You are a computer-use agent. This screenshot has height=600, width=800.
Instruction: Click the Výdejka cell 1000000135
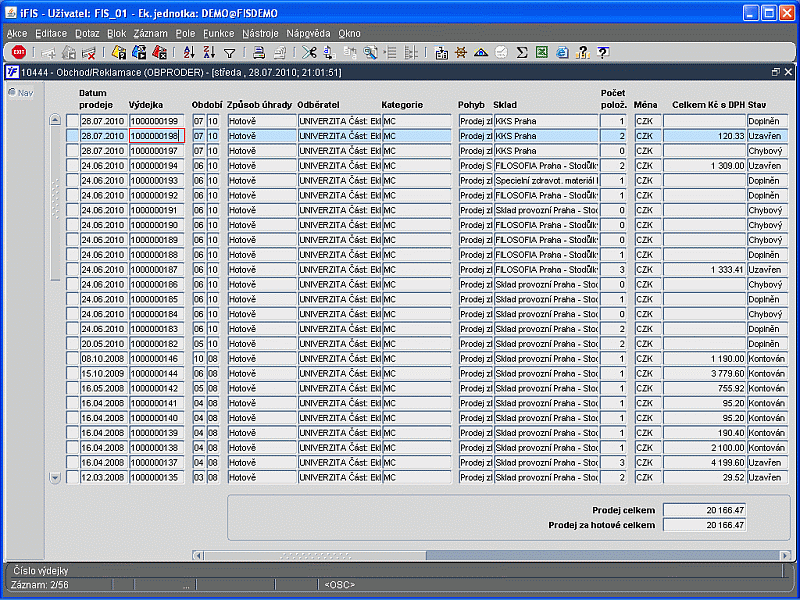(x=157, y=477)
